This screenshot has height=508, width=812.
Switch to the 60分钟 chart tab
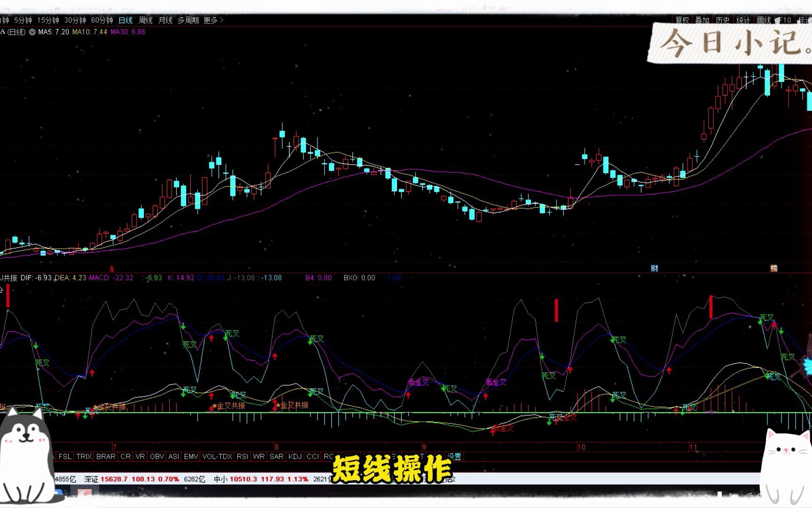102,20
